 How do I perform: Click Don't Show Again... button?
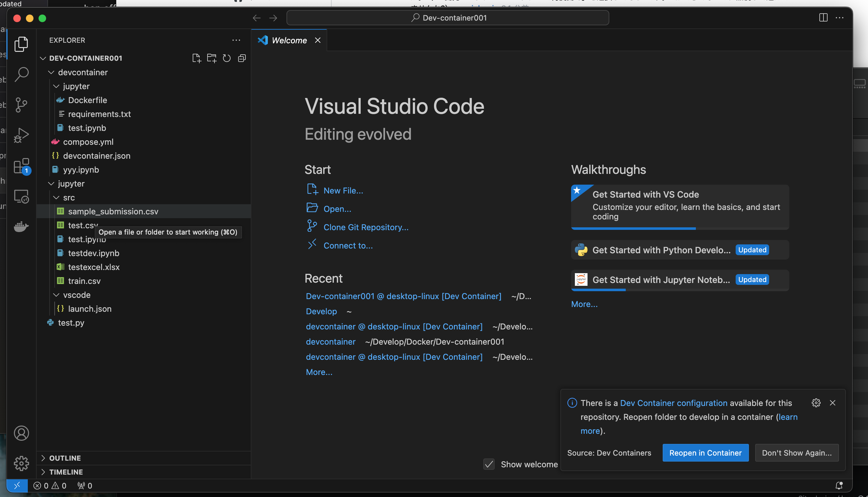pos(796,453)
